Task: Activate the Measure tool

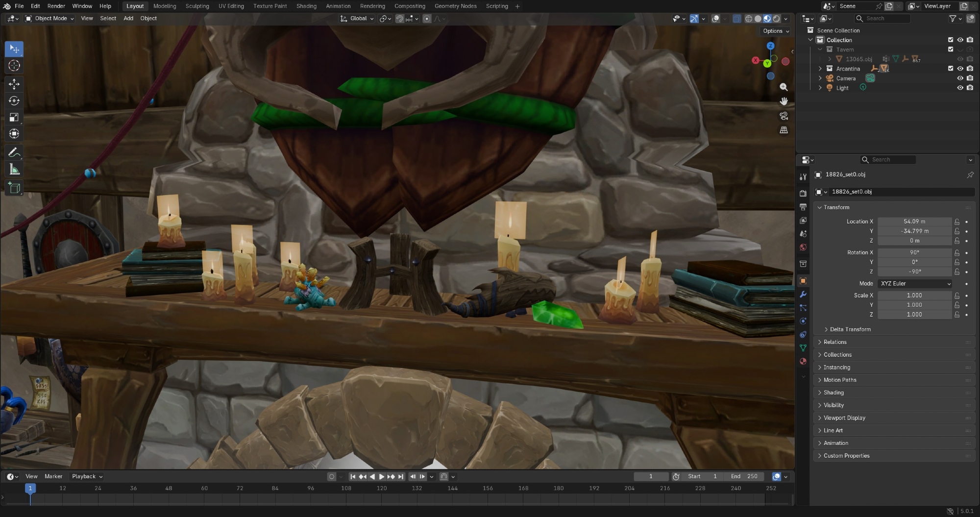Action: click(x=14, y=170)
